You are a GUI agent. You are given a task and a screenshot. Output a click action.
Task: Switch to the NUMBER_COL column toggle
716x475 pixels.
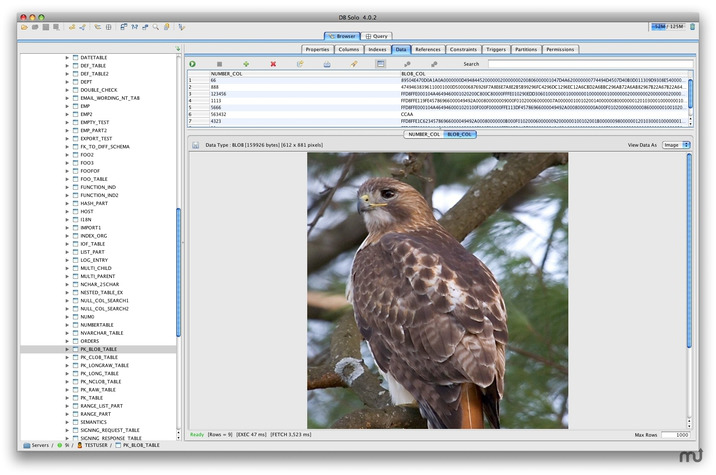(x=424, y=134)
